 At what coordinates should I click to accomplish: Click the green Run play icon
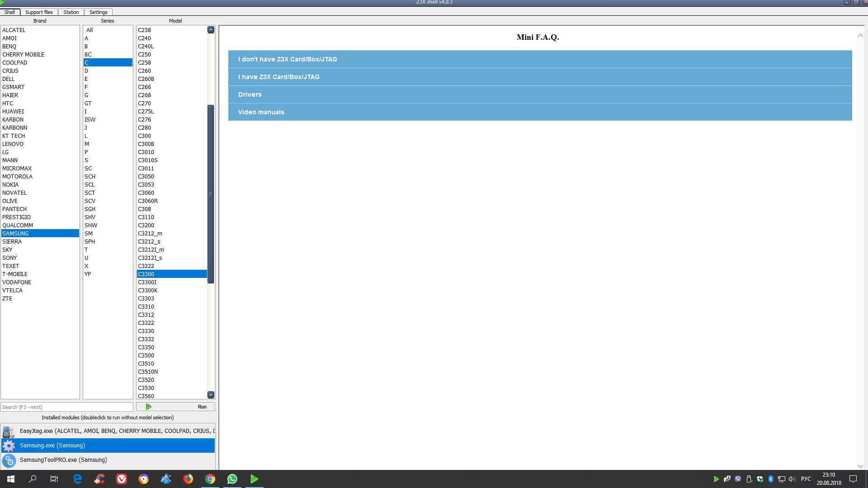(x=148, y=407)
